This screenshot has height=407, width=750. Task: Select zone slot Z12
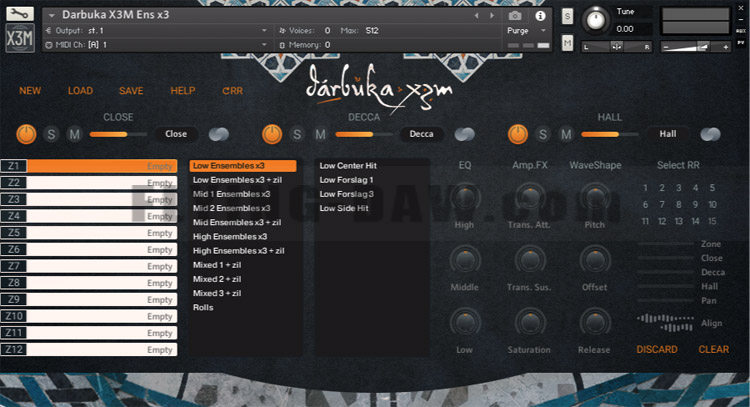(89, 350)
